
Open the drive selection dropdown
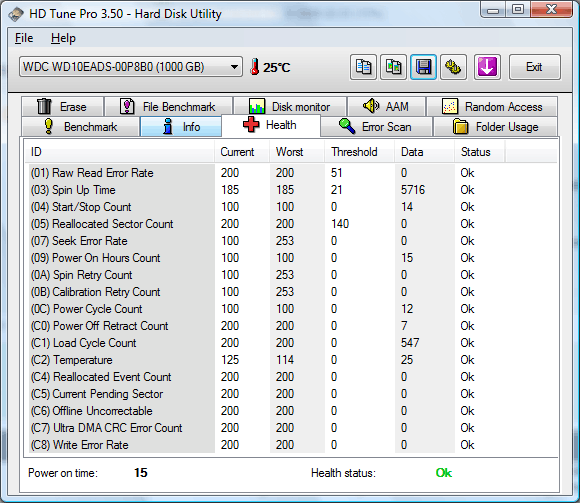click(x=131, y=67)
